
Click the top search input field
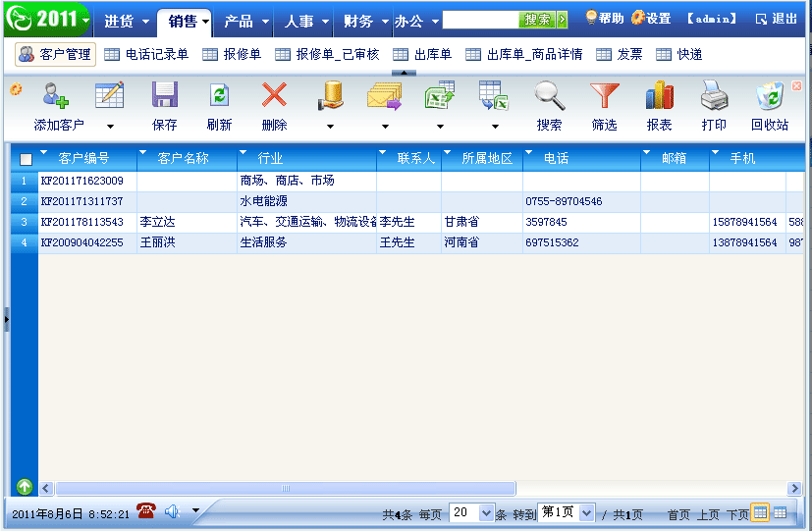click(x=480, y=20)
